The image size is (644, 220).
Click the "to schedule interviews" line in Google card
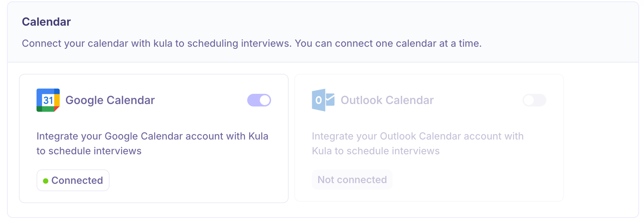pyautogui.click(x=89, y=151)
